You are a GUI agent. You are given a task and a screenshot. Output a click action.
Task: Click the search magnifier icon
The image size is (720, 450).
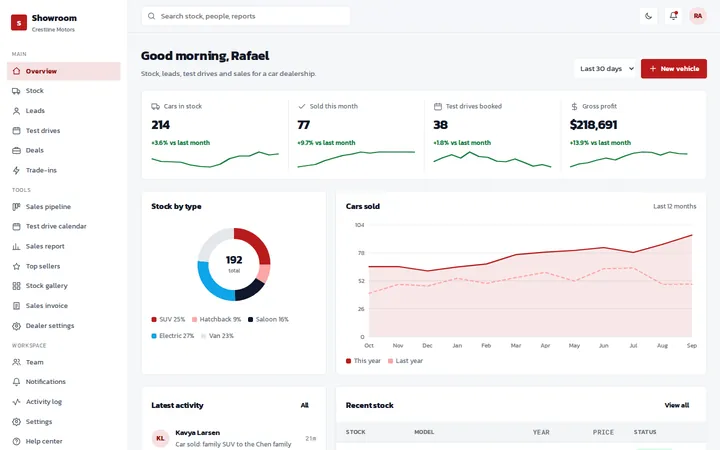pos(151,16)
